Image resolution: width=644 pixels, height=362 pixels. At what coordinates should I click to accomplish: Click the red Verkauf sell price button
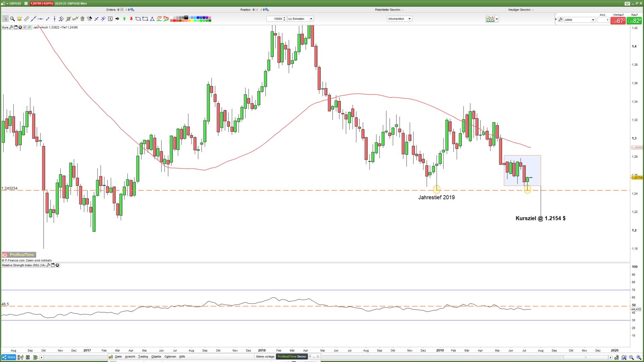(x=618, y=21)
